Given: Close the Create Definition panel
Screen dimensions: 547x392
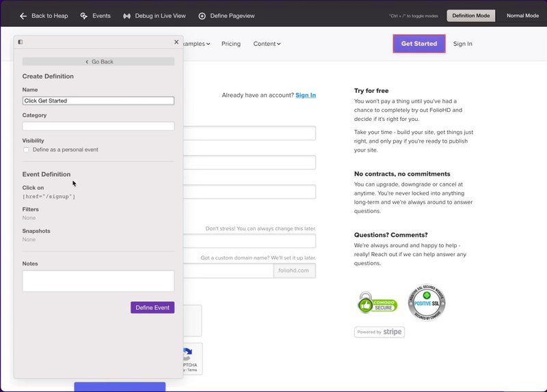Looking at the screenshot, I should [176, 42].
